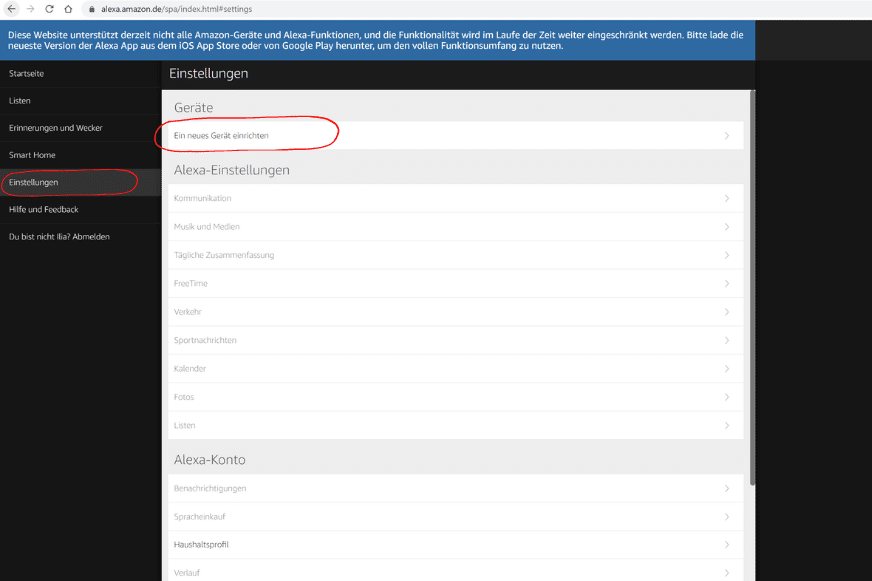Click the padlock icon in the address bar
This screenshot has width=872, height=581.
click(91, 7)
